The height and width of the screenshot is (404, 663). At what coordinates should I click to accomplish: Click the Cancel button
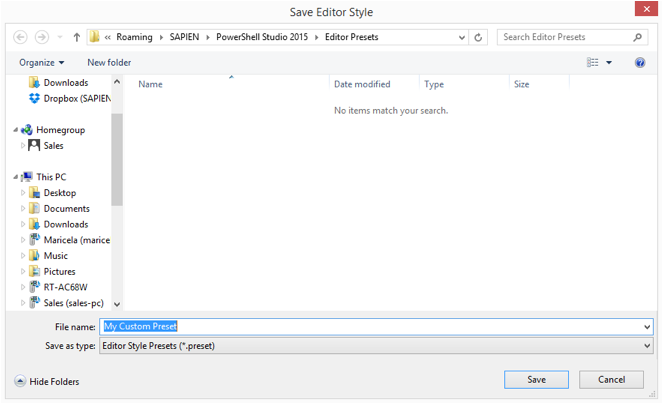click(611, 379)
